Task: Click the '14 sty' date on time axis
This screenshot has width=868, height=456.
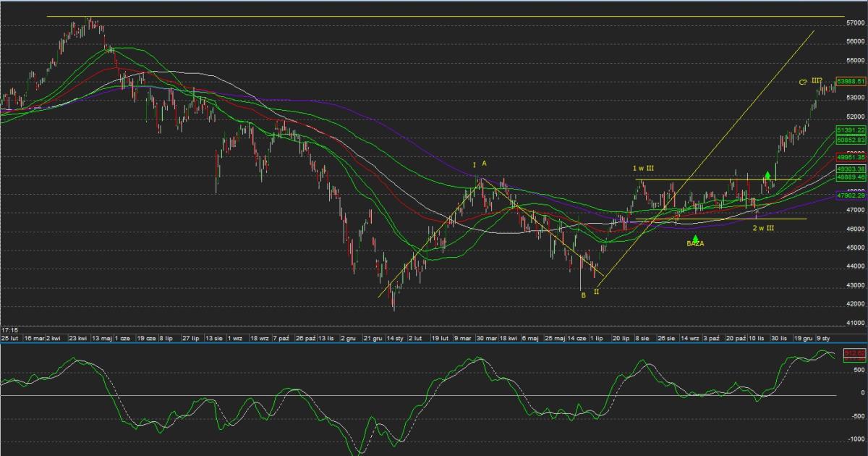Action: [x=395, y=338]
